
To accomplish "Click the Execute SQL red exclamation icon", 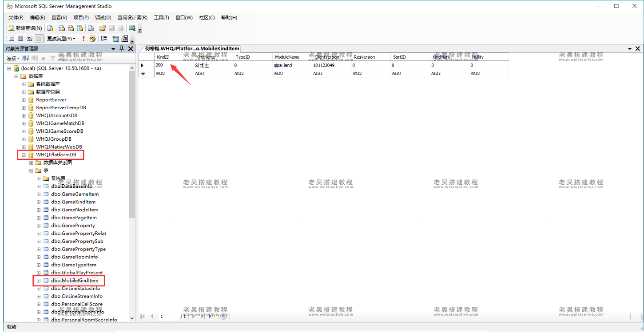I will click(83, 39).
